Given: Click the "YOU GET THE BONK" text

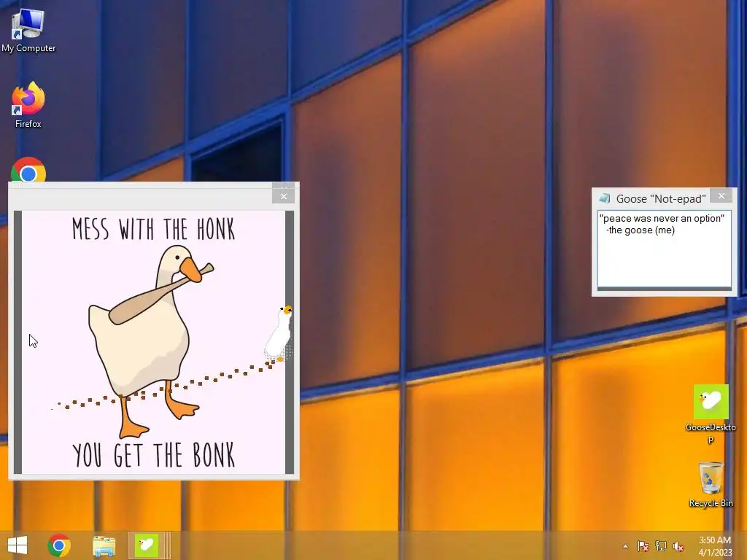Looking at the screenshot, I should point(153,455).
